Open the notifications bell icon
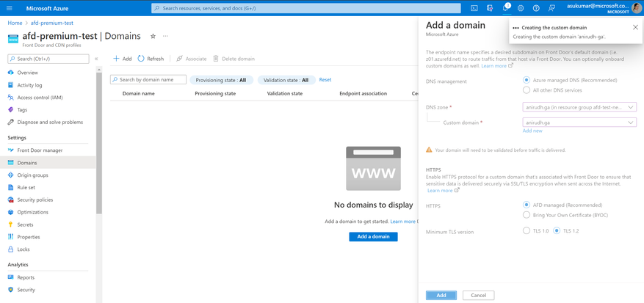This screenshot has height=303, width=644. pos(505,8)
